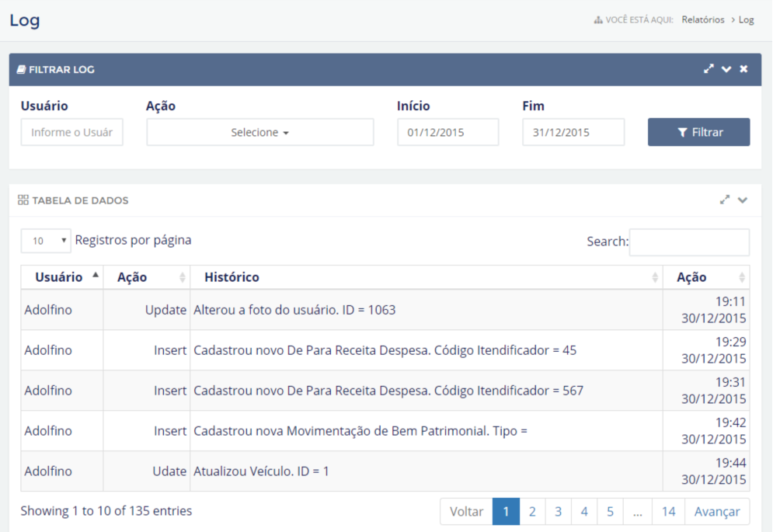Viewport: 773px width, 532px height.
Task: Select pagination page 1
Action: [x=506, y=511]
